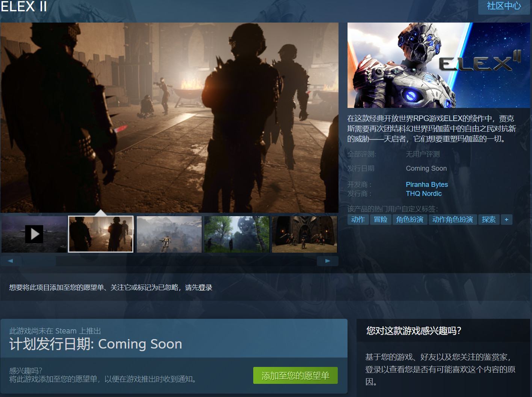Click the ELEX II page title

tap(24, 6)
